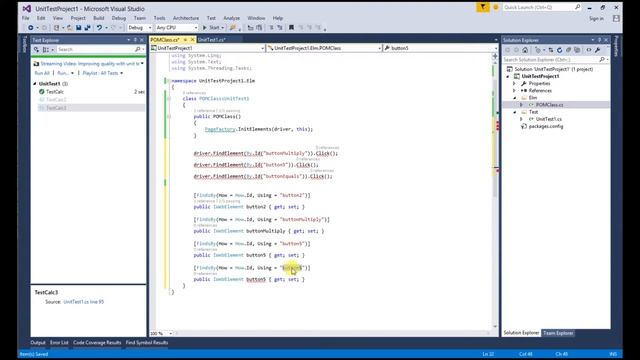The height and width of the screenshot is (360, 640).
Task: Click the New Project icon in toolbar
Action: (x=56, y=28)
